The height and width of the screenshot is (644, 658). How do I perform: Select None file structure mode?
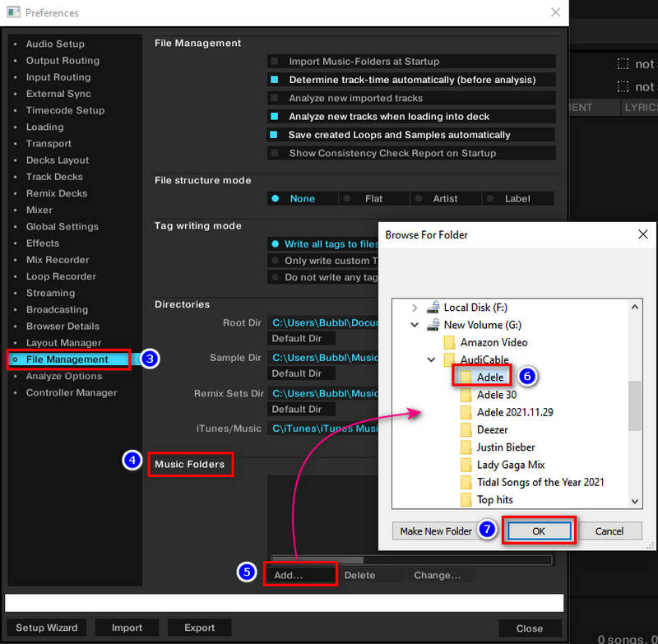pyautogui.click(x=302, y=198)
